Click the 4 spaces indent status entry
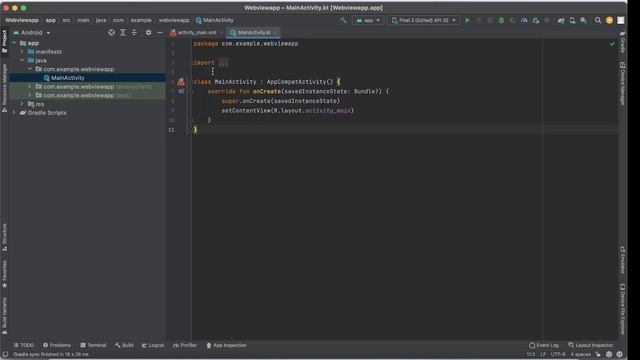 pos(580,354)
